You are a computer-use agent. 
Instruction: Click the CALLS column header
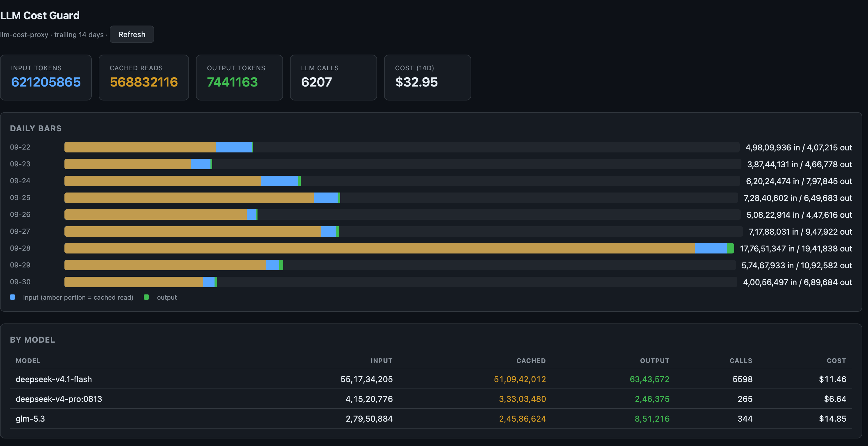pos(741,361)
